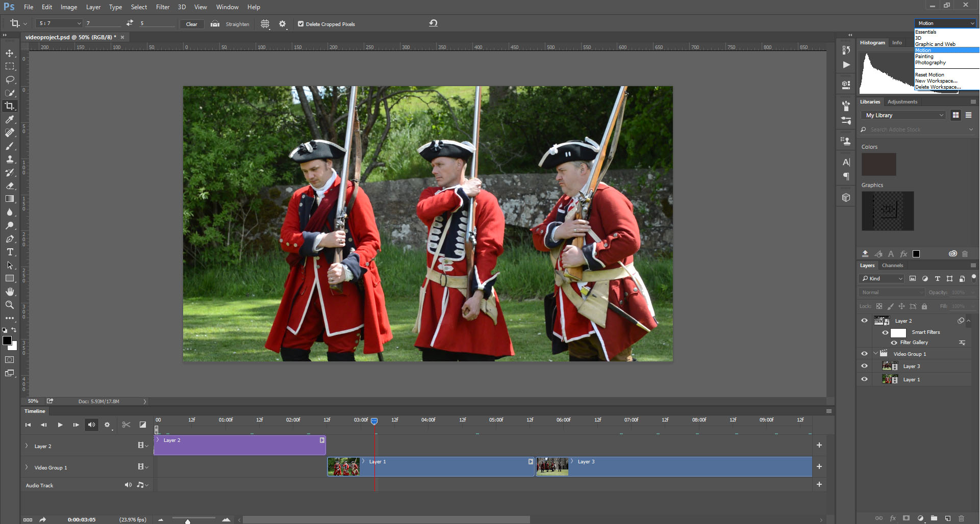This screenshot has width=980, height=524.
Task: Toggle visibility of Video Group 1
Action: click(x=864, y=354)
